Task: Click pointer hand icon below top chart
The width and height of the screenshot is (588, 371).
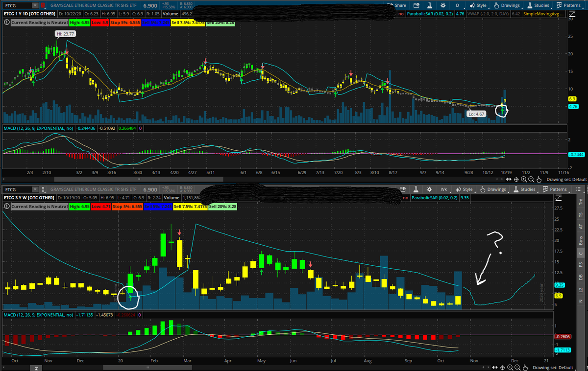Action: point(539,179)
